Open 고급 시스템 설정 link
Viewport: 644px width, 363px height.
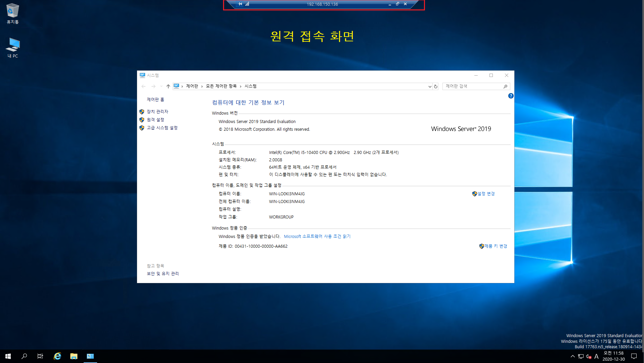pyautogui.click(x=162, y=128)
